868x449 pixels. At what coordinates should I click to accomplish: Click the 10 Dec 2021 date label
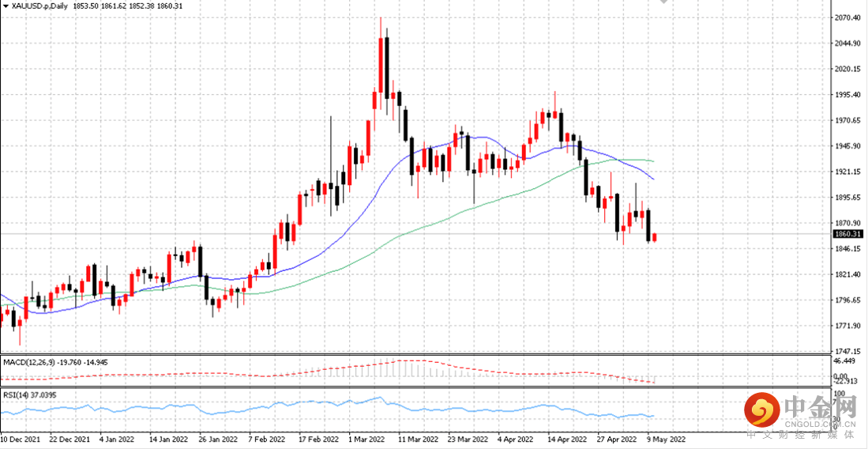(x=19, y=439)
